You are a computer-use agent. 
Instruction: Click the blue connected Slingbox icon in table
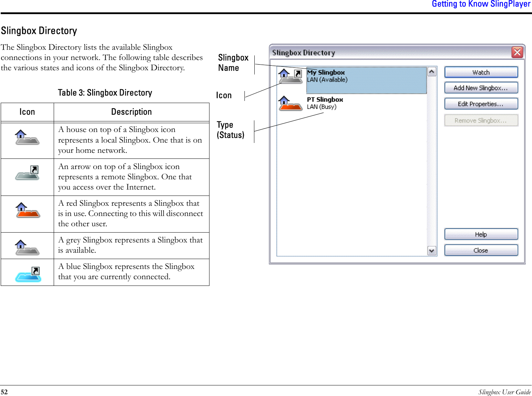[x=28, y=274]
